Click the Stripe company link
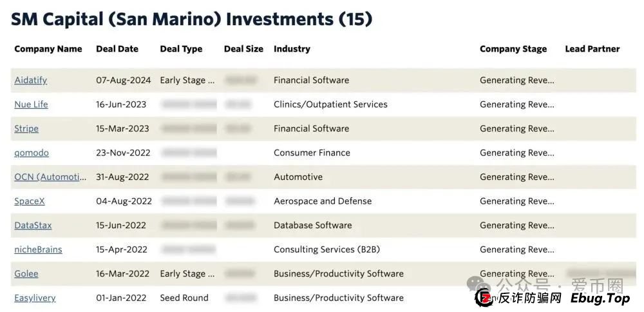 (26, 129)
